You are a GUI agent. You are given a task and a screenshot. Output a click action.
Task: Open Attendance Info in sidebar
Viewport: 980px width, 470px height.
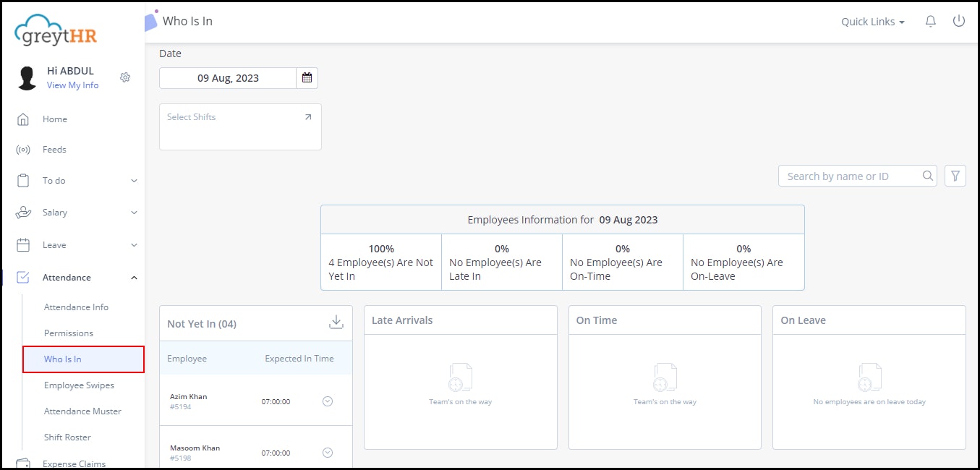[76, 307]
